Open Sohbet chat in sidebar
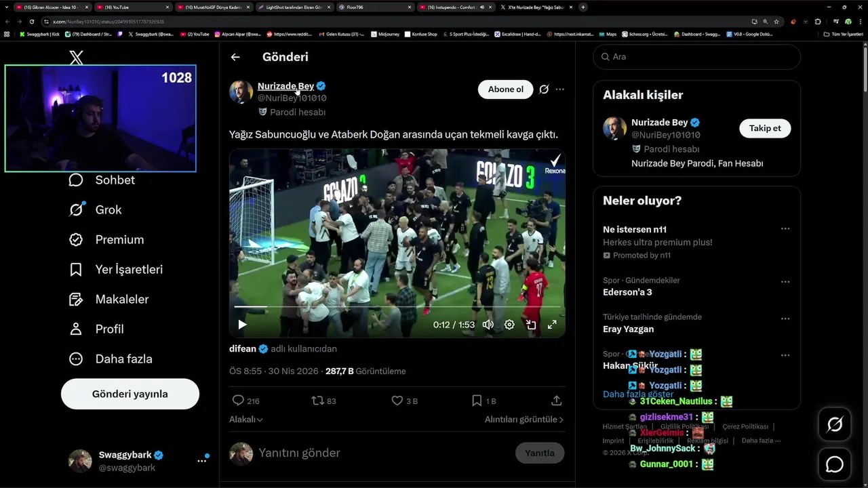Viewport: 868px width, 488px height. [102, 180]
